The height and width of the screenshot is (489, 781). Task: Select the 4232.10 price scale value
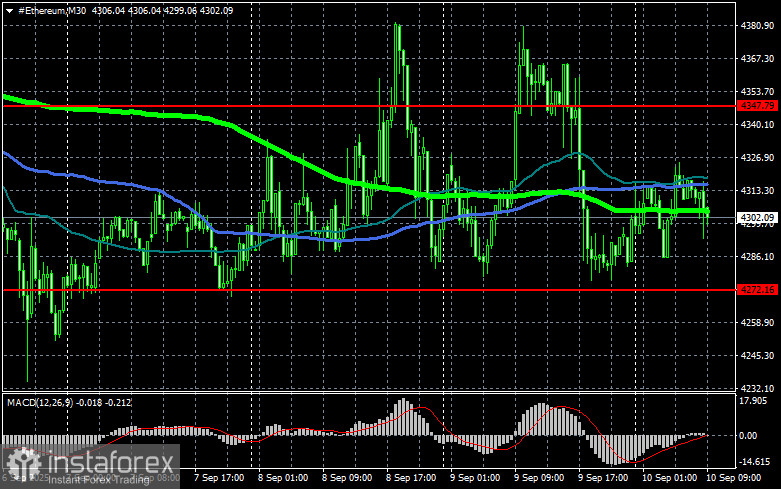tap(758, 388)
